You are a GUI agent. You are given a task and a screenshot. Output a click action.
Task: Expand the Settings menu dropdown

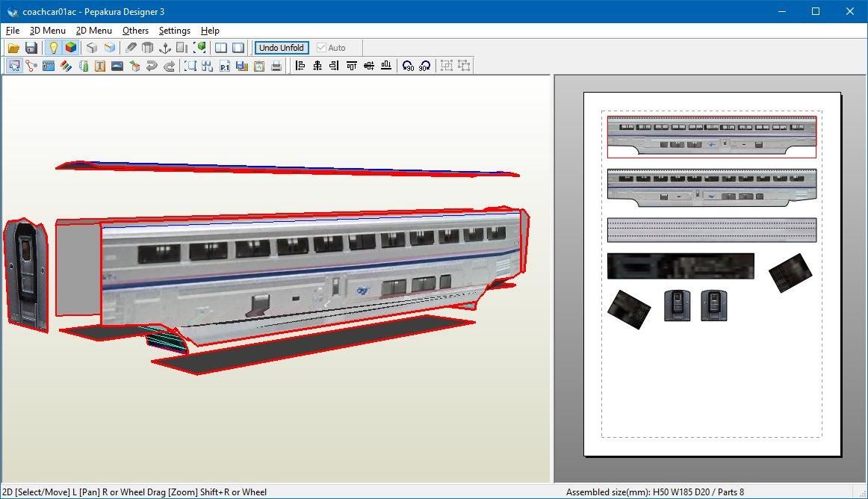pos(174,31)
